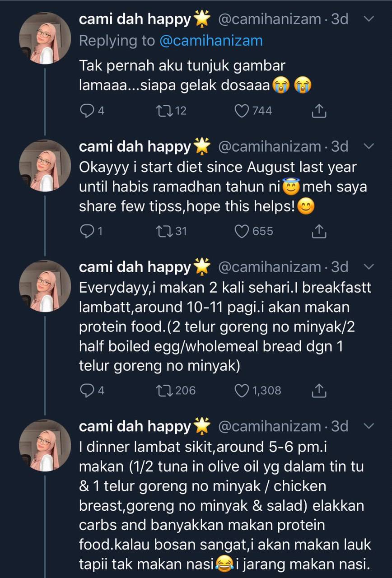Like the tweet with 744 likes
The height and width of the screenshot is (578, 392).
(x=242, y=111)
